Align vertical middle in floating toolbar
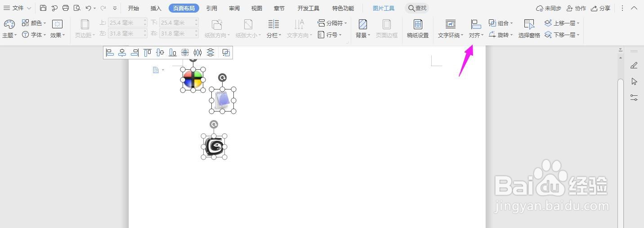The height and width of the screenshot is (228, 644). [x=160, y=53]
